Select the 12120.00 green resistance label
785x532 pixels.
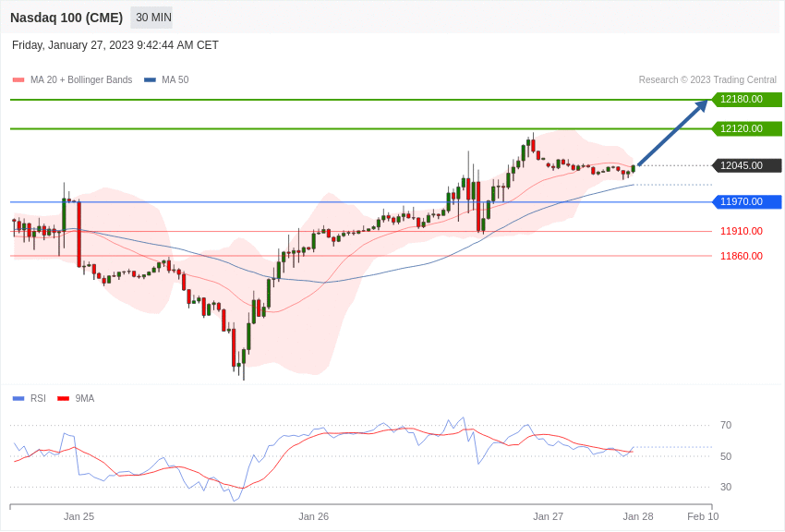[x=746, y=129]
